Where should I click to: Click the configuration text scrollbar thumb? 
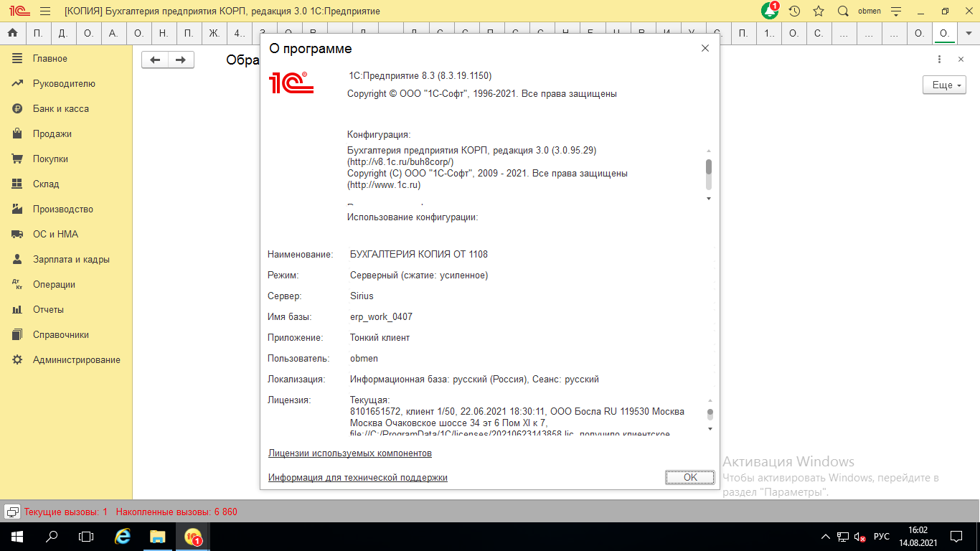click(x=709, y=166)
